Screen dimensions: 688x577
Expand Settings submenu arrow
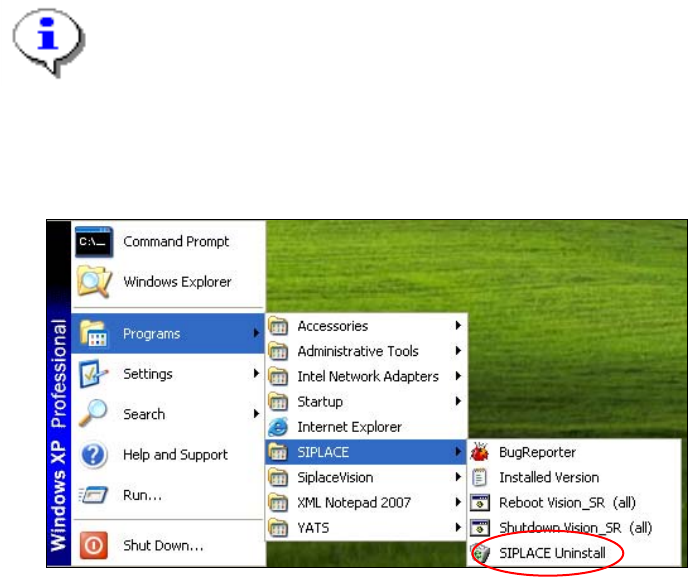tap(256, 373)
